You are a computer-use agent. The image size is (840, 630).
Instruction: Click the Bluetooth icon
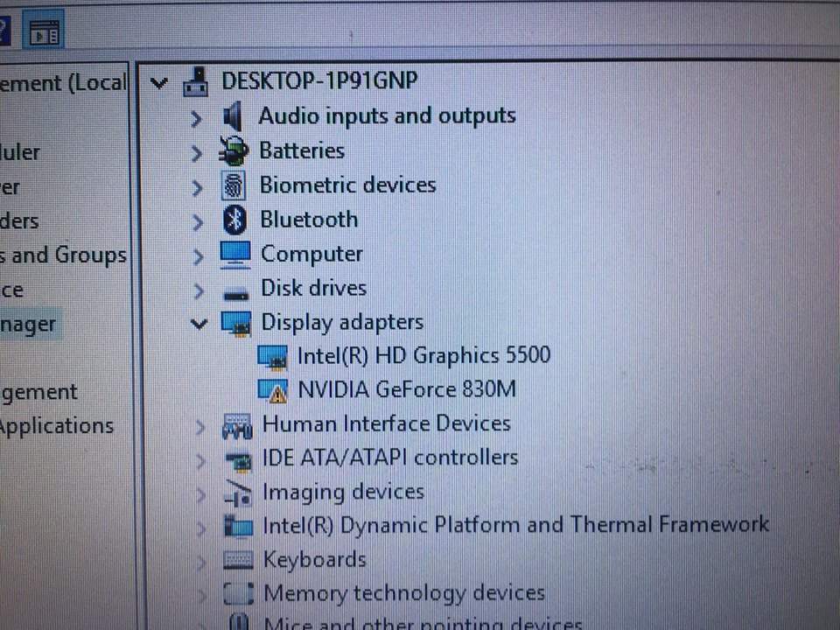click(x=234, y=220)
